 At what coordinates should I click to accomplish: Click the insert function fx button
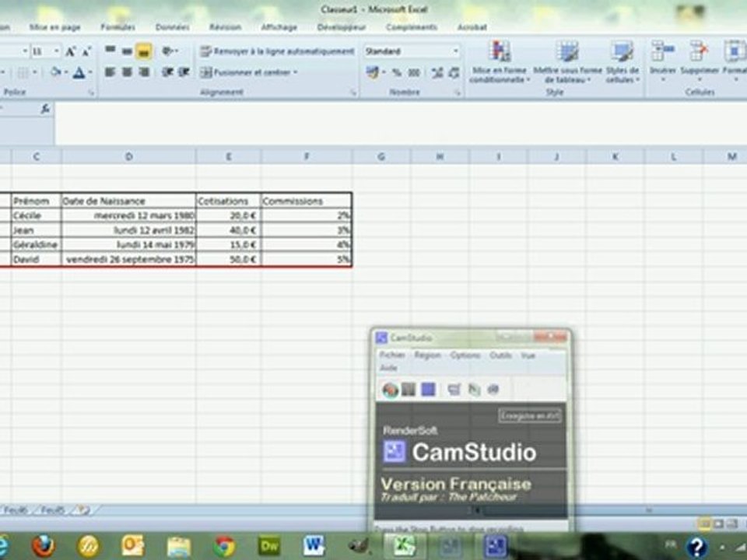[45, 109]
